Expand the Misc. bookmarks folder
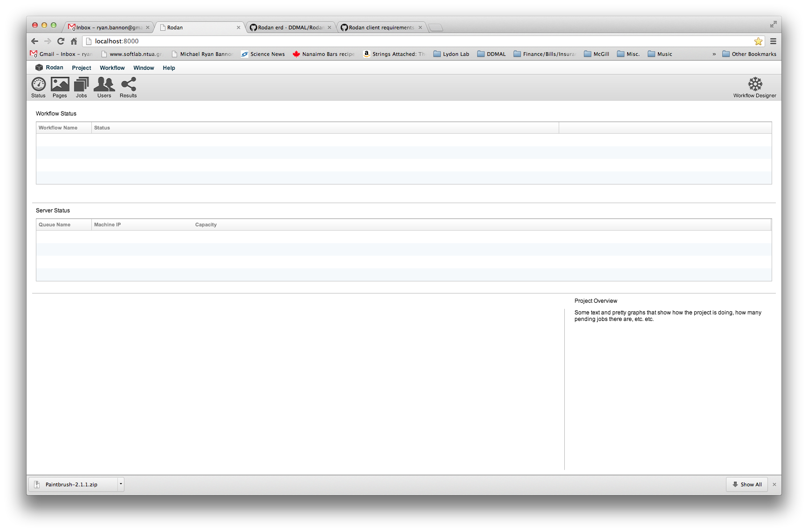 tap(628, 54)
